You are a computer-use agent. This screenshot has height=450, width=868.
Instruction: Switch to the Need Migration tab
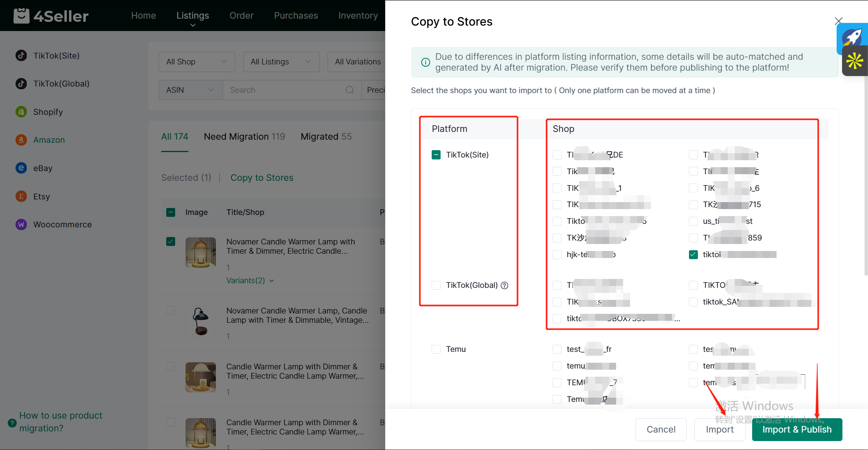tap(244, 137)
